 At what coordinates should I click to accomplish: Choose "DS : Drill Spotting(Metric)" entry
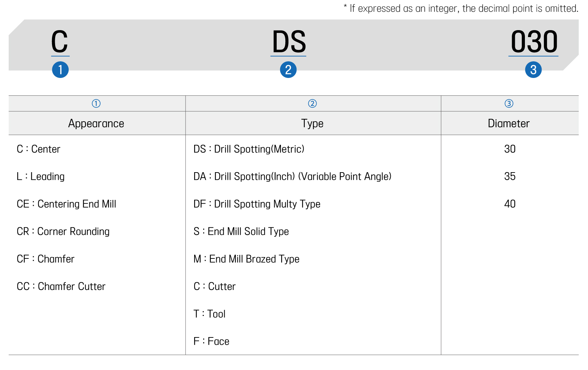[x=249, y=149]
